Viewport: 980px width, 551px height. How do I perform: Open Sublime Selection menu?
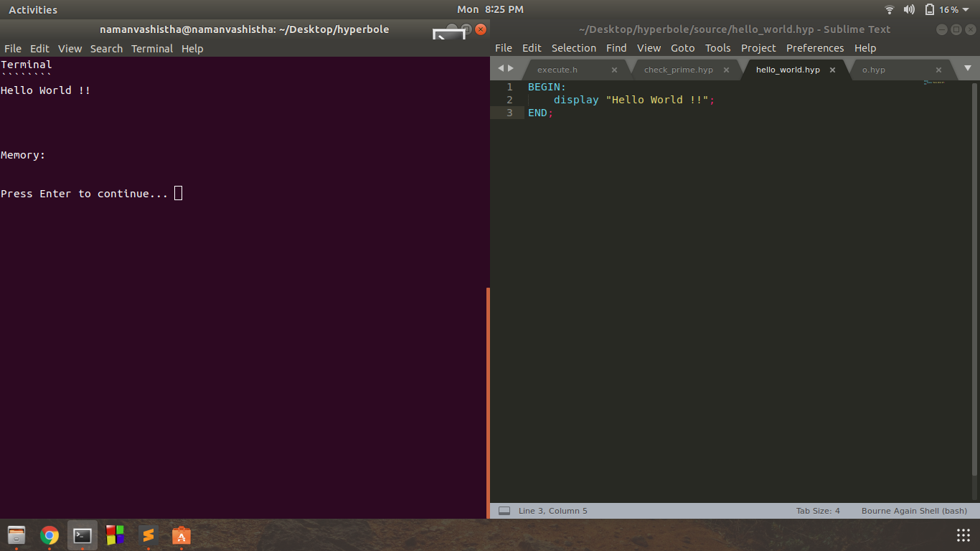(574, 48)
